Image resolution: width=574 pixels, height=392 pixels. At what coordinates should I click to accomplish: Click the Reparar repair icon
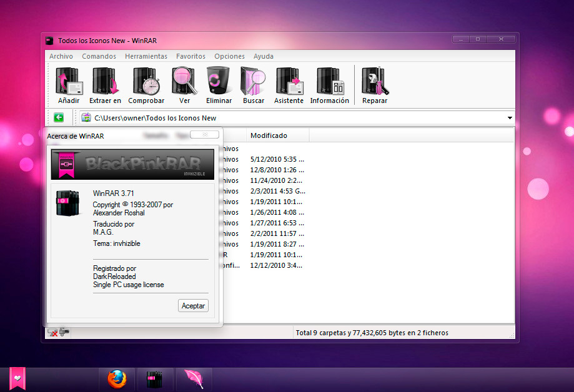pos(375,81)
